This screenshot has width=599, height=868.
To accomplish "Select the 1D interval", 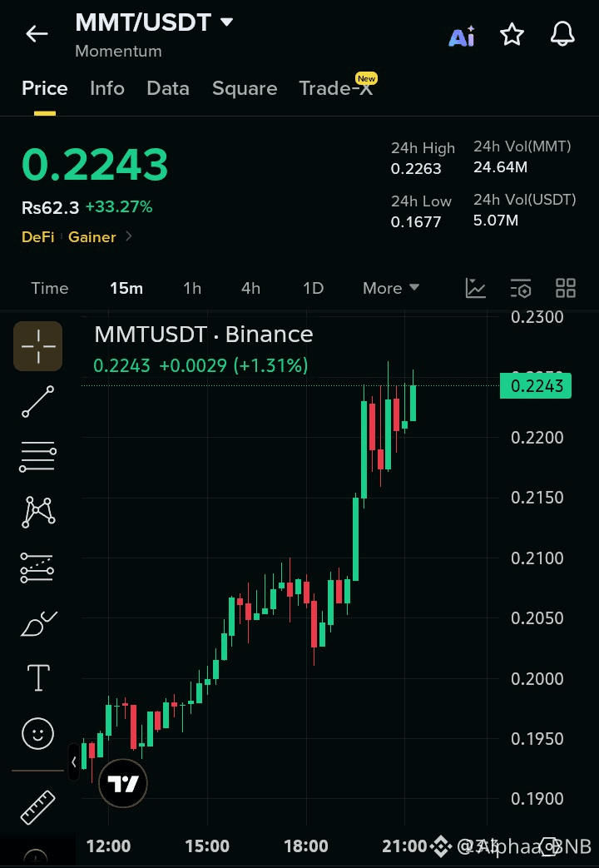I will pos(313,289).
